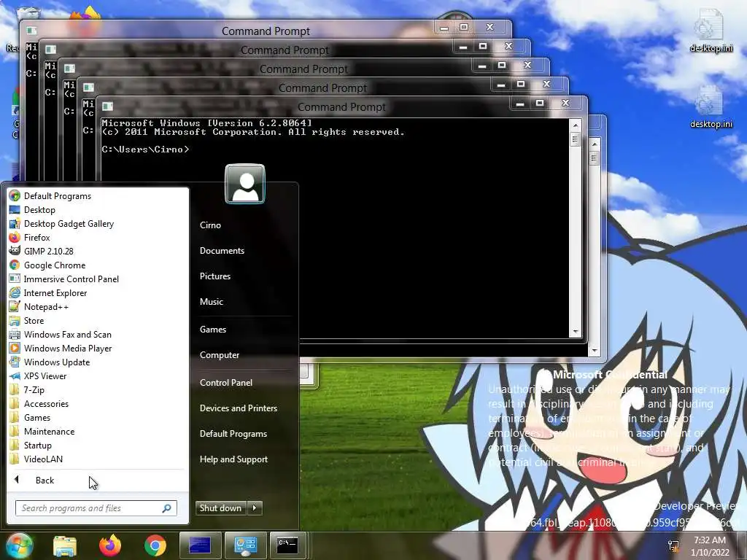Click Search programs and files box

(x=96, y=508)
